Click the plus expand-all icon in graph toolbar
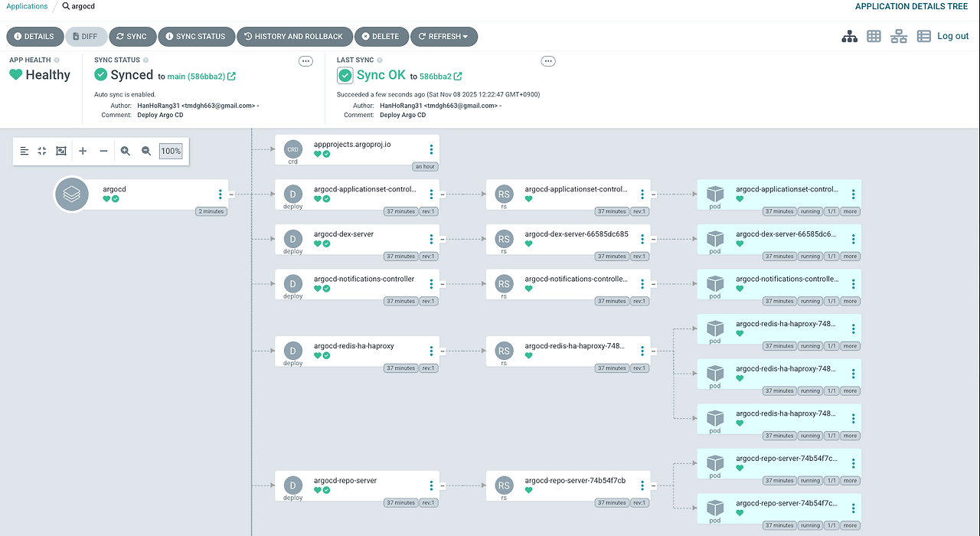Viewport: 980px width, 536px height. point(83,151)
